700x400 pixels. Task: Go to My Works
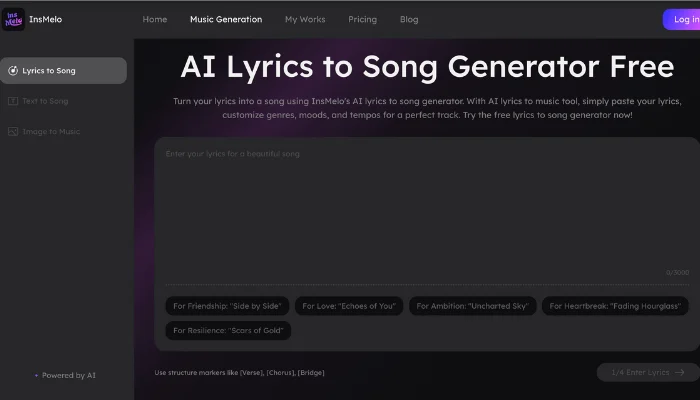coord(305,19)
